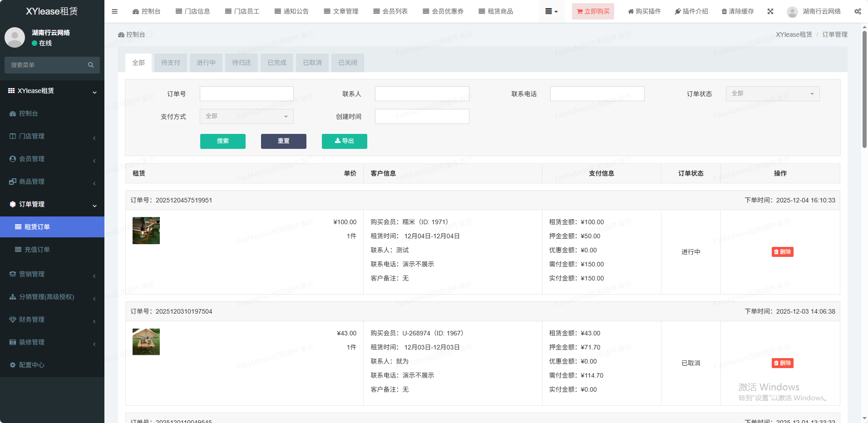Click the search magnifier in sidebar
Viewport: 868px width, 423px height.
click(91, 65)
